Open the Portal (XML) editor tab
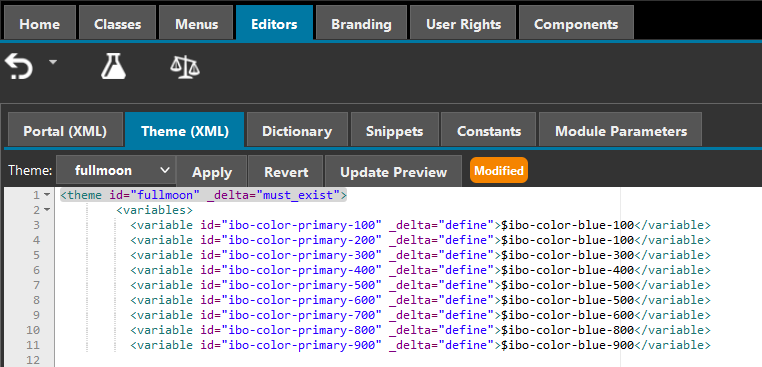This screenshot has width=762, height=367. 65,130
